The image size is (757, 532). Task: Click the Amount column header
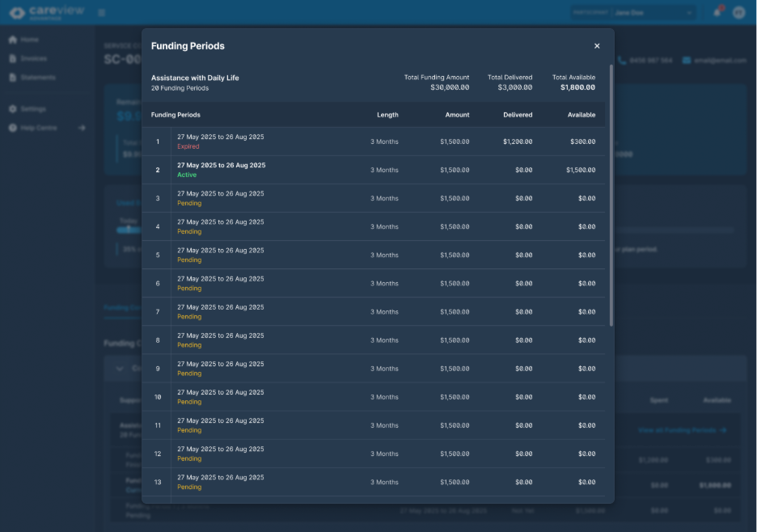click(457, 115)
